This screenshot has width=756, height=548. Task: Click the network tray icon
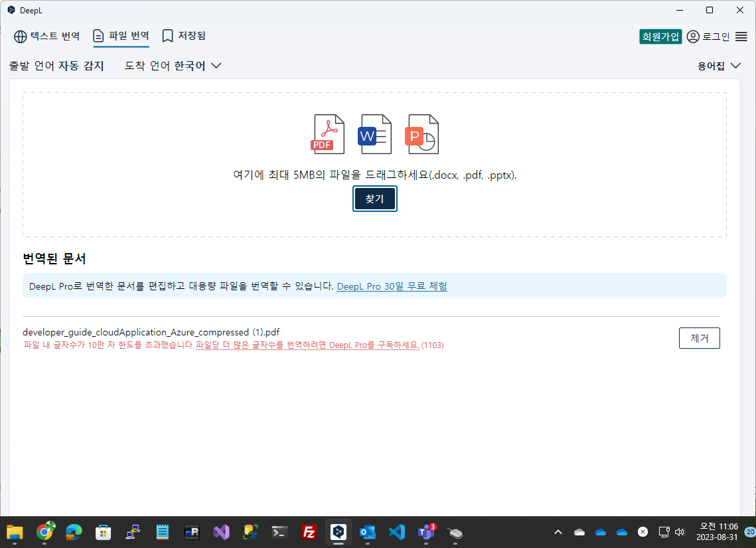pos(664,532)
